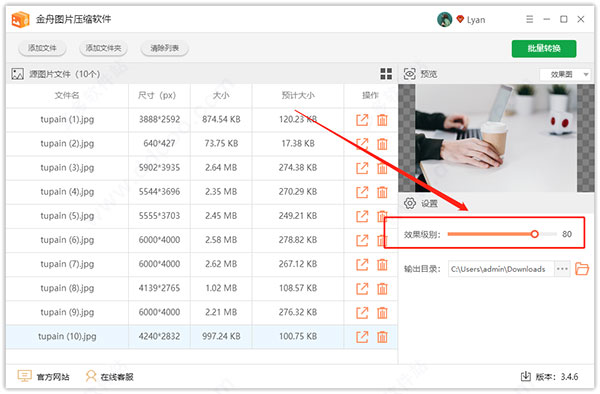Image resolution: width=600 pixels, height=394 pixels.
Task: Open the output for tupain (1).jpg
Action: coord(362,120)
